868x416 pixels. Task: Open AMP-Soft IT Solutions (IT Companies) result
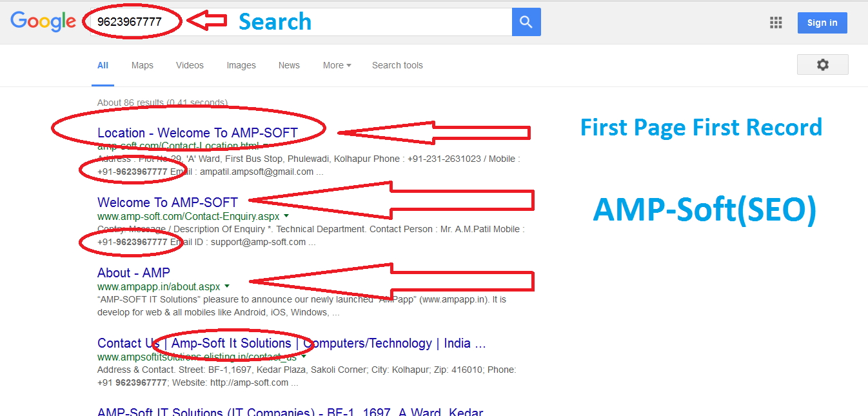click(x=290, y=411)
